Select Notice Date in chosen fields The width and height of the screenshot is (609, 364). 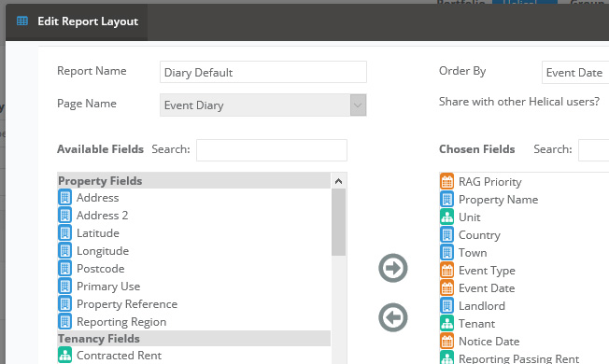coord(489,342)
